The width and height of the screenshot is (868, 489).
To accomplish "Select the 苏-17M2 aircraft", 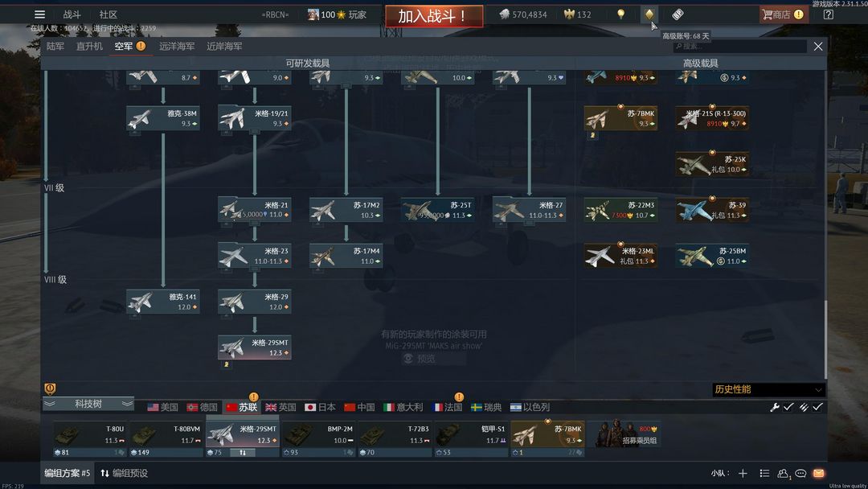I will coord(346,210).
